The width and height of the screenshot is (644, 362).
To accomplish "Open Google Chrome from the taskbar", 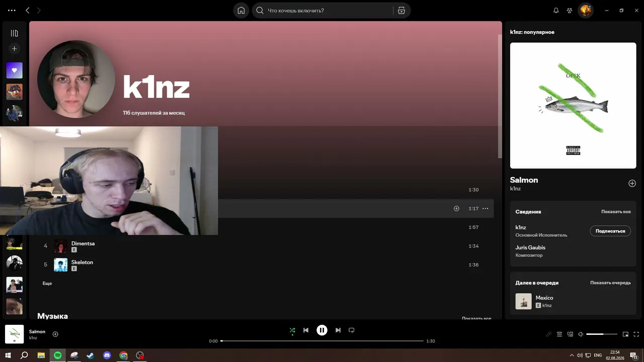I will (x=123, y=355).
